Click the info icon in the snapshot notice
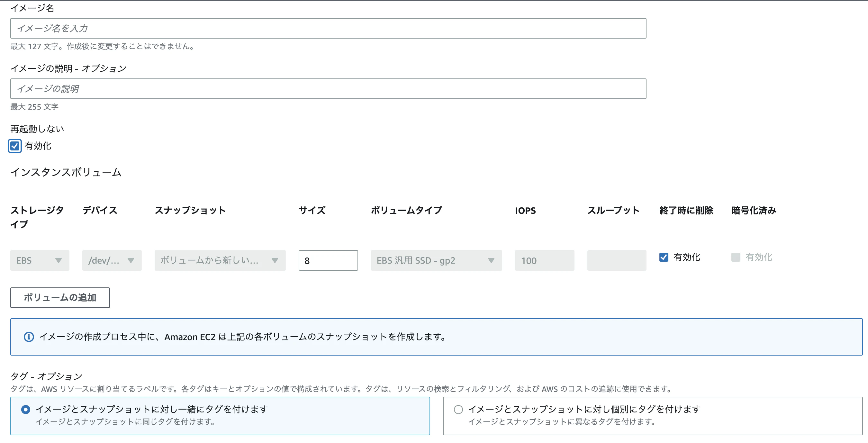This screenshot has height=443, width=868. coord(29,337)
